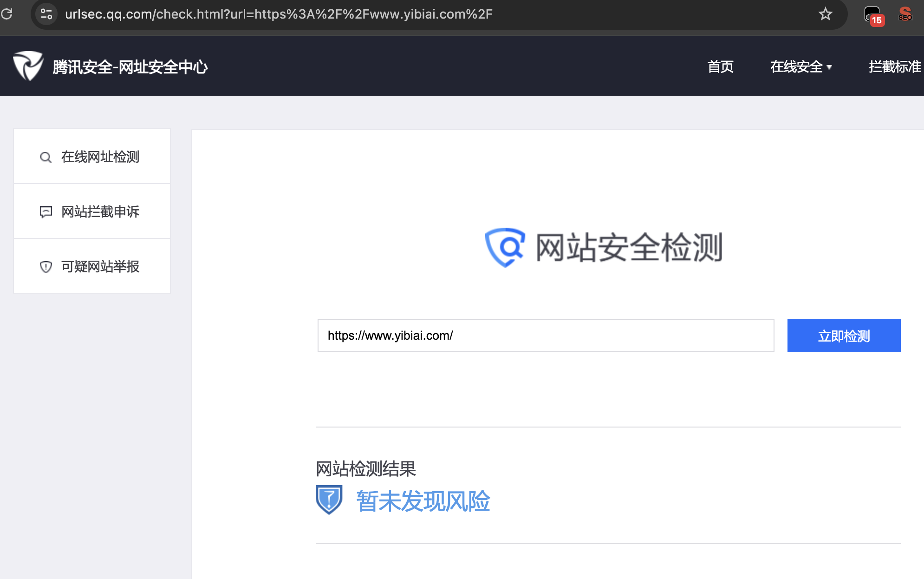
Task: Click the URL input field with yibiai.com
Action: [546, 336]
